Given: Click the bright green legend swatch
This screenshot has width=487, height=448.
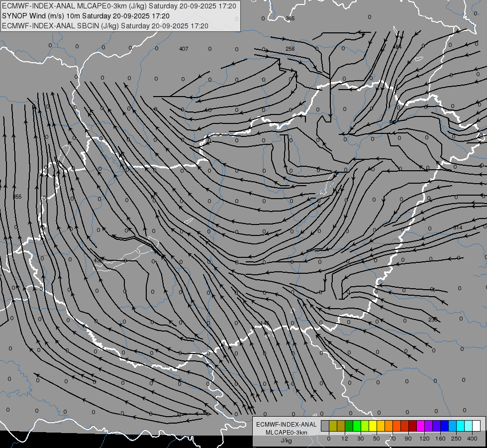Looking at the screenshot, I should (357, 426).
